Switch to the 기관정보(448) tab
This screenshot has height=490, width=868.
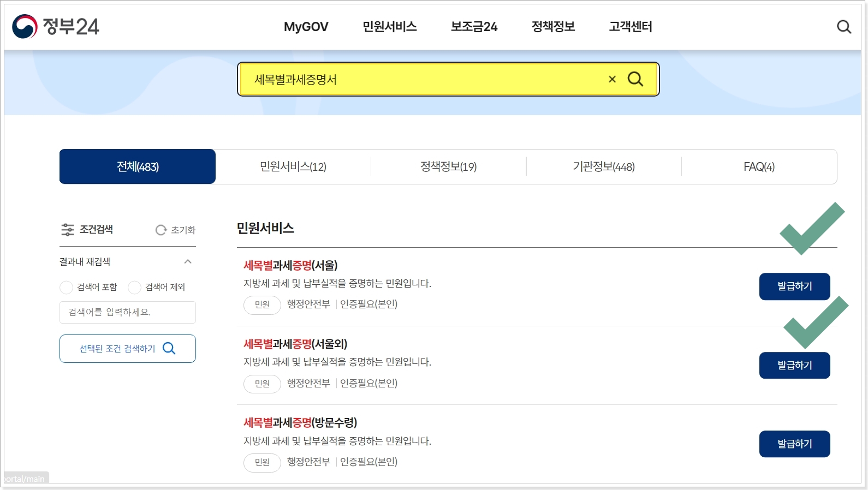coord(604,166)
